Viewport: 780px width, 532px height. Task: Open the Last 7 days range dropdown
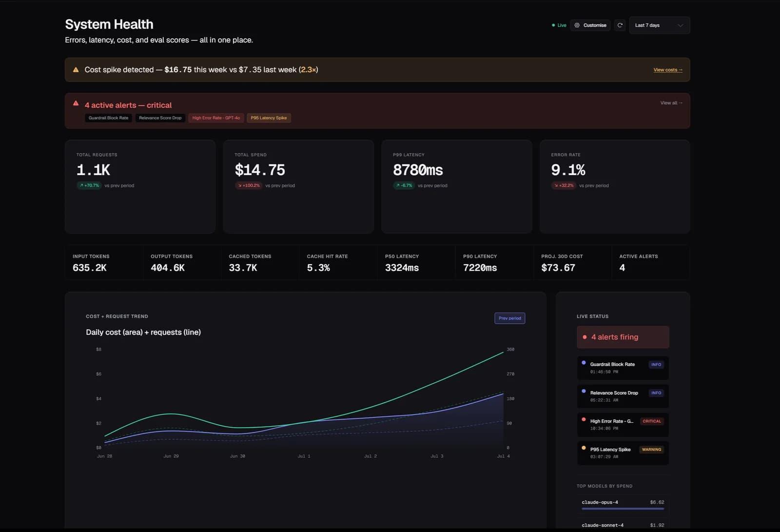pyautogui.click(x=659, y=25)
